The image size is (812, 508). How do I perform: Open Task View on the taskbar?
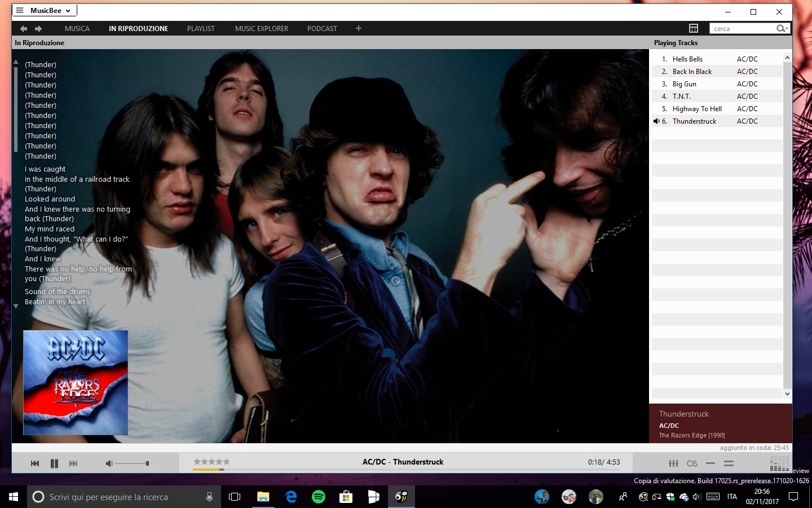tap(235, 497)
